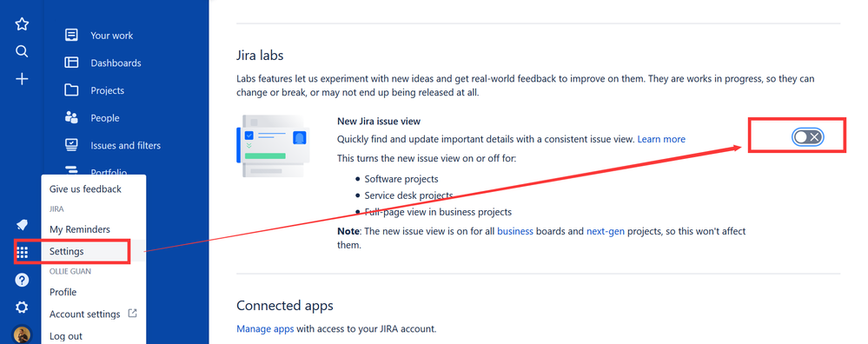Click the Starred favorites star icon
This screenshot has height=344, width=868.
click(22, 23)
